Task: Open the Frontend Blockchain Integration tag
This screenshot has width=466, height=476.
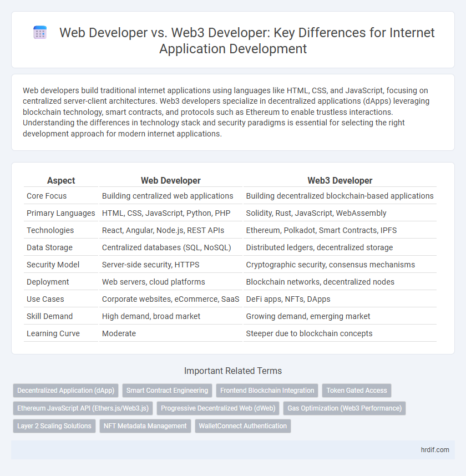Action: click(x=267, y=391)
